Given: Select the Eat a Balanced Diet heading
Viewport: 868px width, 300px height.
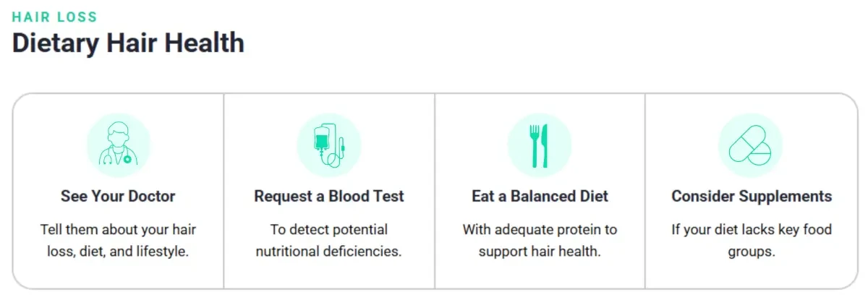Looking at the screenshot, I should (x=540, y=196).
